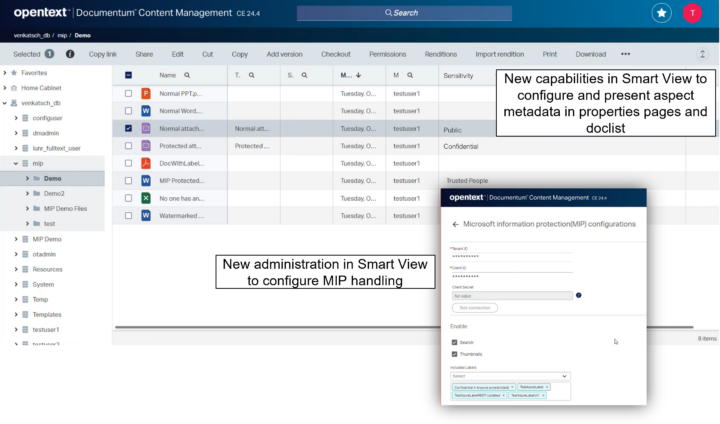Check the Normal PPT row checkbox
Image resolution: width=720 pixels, height=424 pixels.
click(128, 93)
